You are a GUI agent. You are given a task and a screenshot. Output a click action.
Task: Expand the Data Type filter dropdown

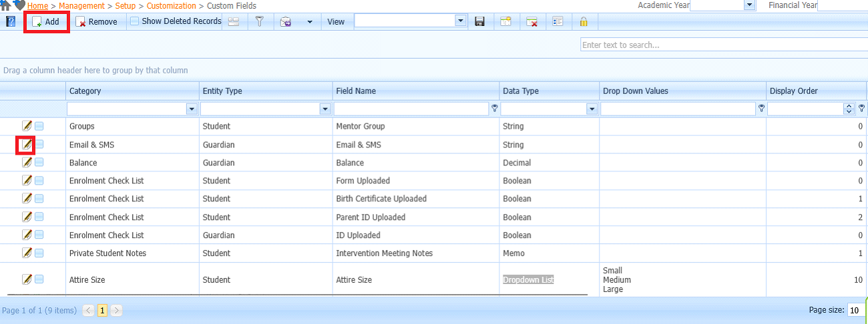592,109
